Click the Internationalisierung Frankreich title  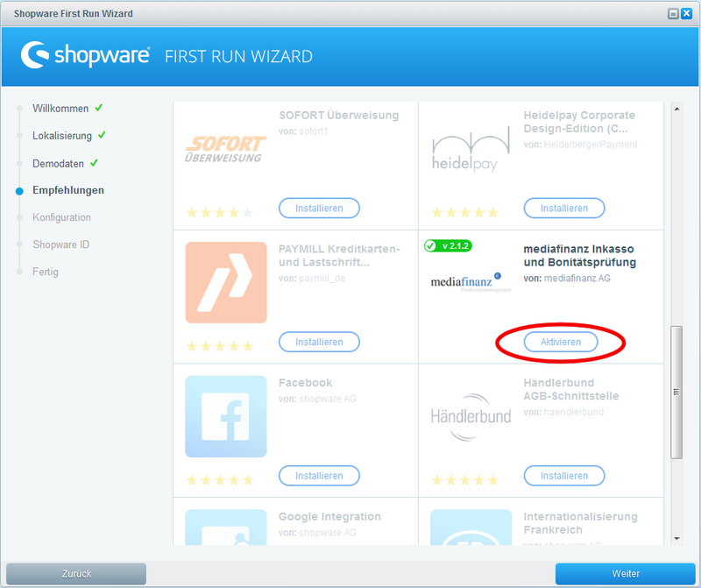coord(580,523)
